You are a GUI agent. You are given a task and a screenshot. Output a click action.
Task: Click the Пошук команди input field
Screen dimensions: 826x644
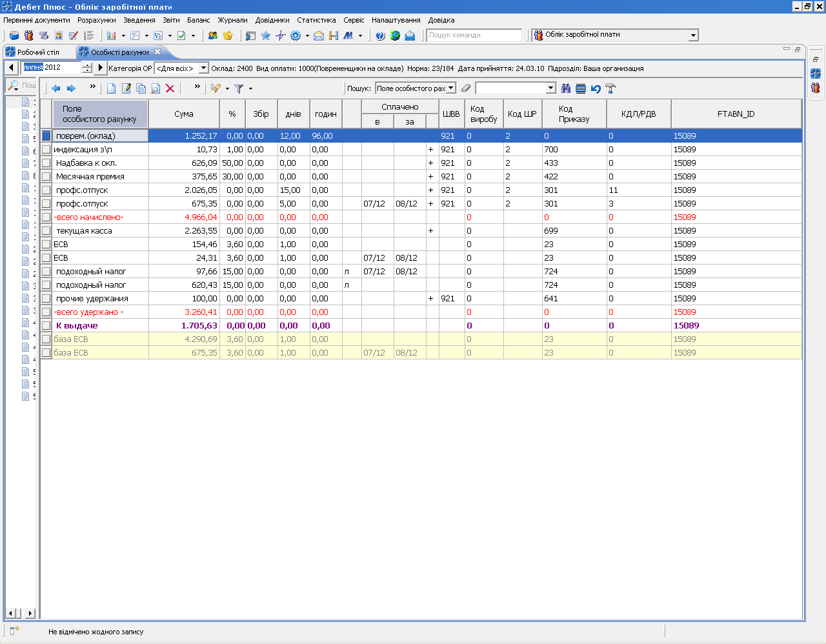click(x=474, y=35)
